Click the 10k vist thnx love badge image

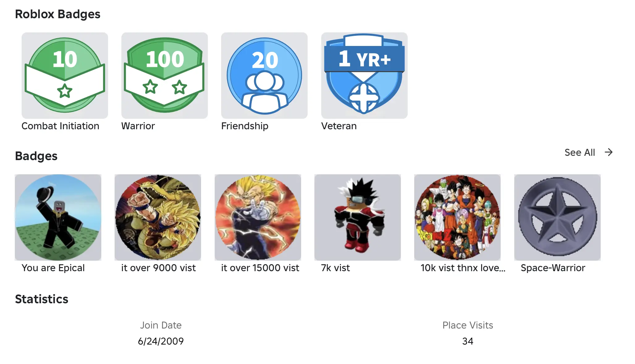click(x=457, y=217)
